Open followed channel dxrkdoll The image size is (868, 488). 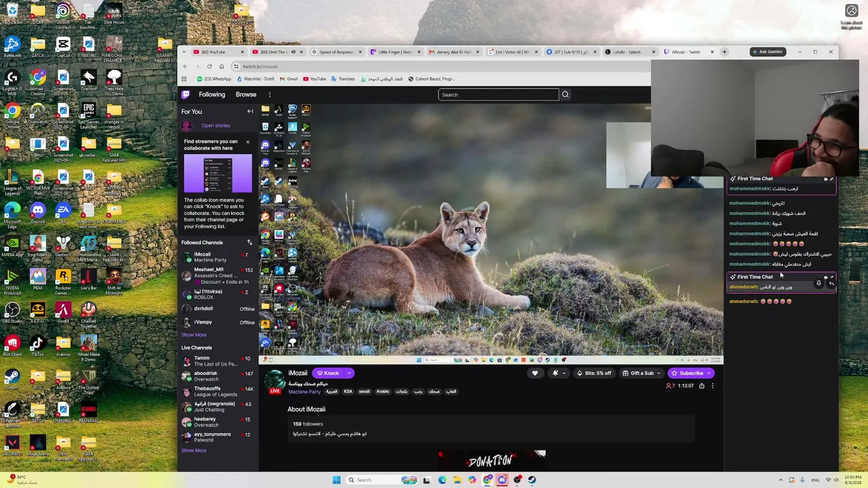[x=218, y=309]
